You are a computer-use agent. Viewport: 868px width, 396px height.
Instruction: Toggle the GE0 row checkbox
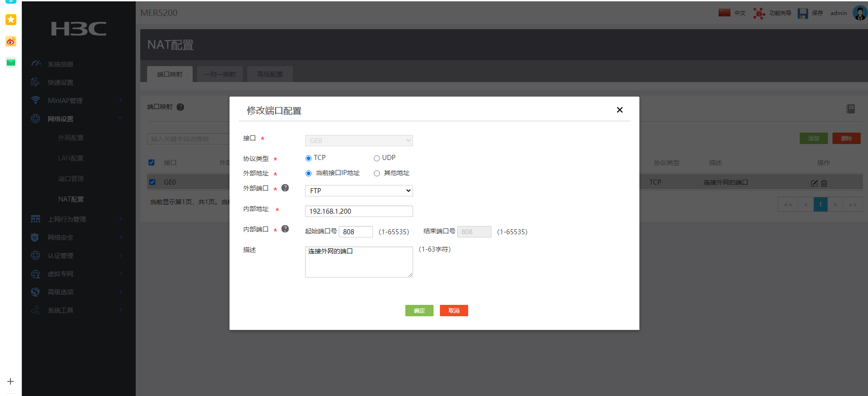[152, 182]
